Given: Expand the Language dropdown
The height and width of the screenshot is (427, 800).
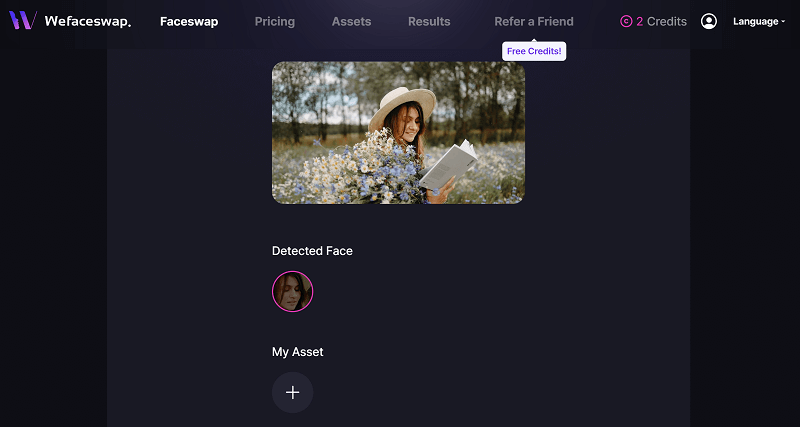Looking at the screenshot, I should (x=759, y=21).
